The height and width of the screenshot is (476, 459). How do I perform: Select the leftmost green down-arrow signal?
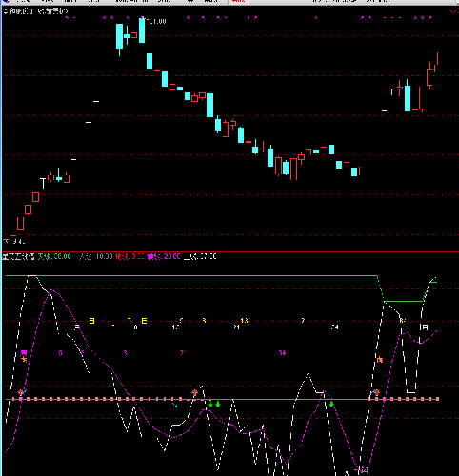pyautogui.click(x=210, y=404)
